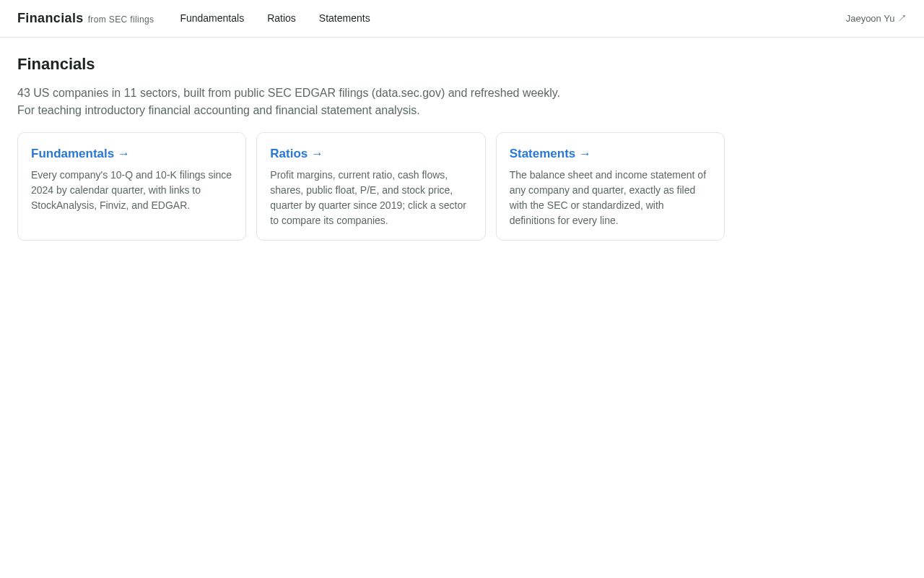Visit Jaeyoon Yu external profile link
Viewport: 924px width, 578px height.
876,18
